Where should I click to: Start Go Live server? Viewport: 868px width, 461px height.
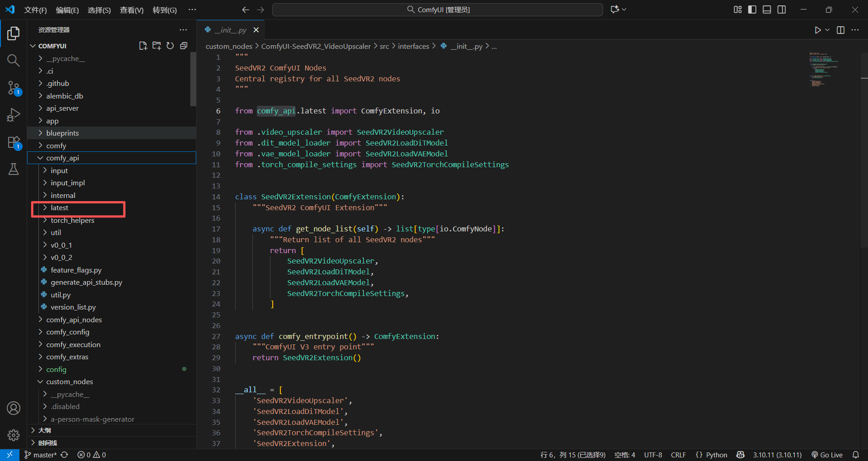[x=827, y=455]
